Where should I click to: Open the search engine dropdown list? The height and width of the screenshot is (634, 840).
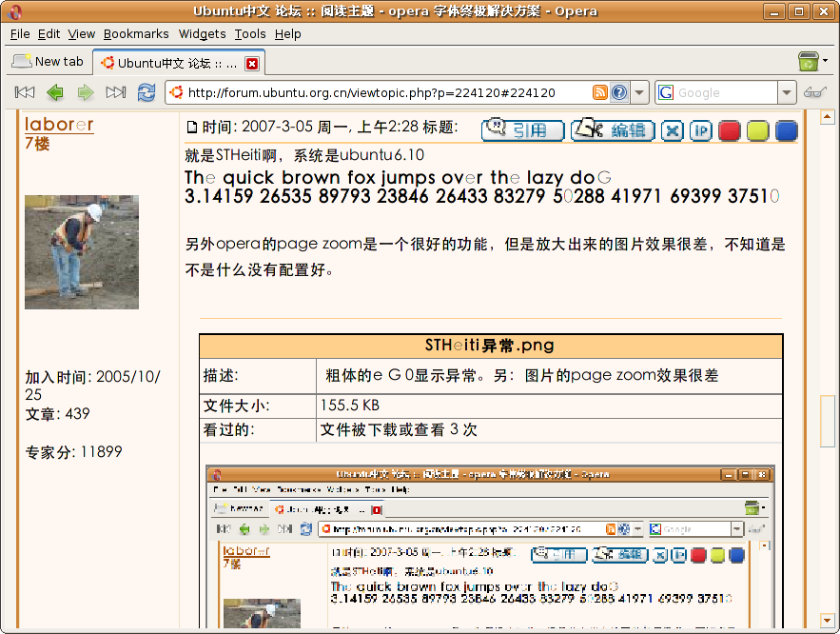787,92
